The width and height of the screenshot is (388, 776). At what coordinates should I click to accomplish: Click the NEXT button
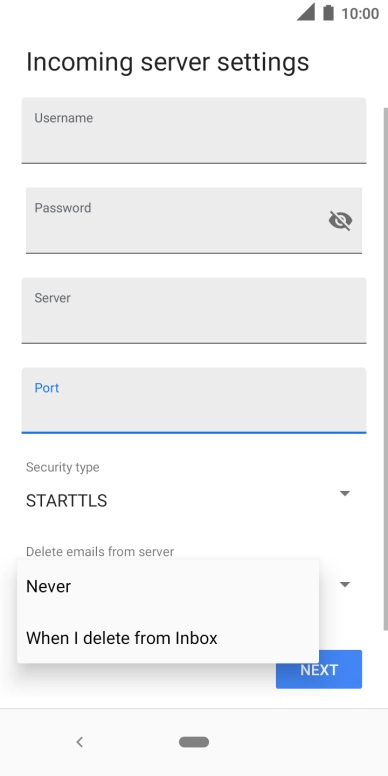tap(319, 670)
